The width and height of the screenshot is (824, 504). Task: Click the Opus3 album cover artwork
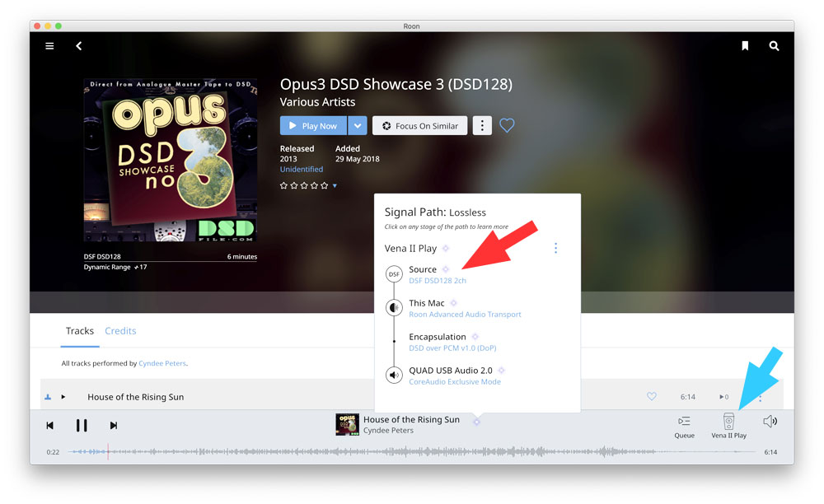point(171,161)
